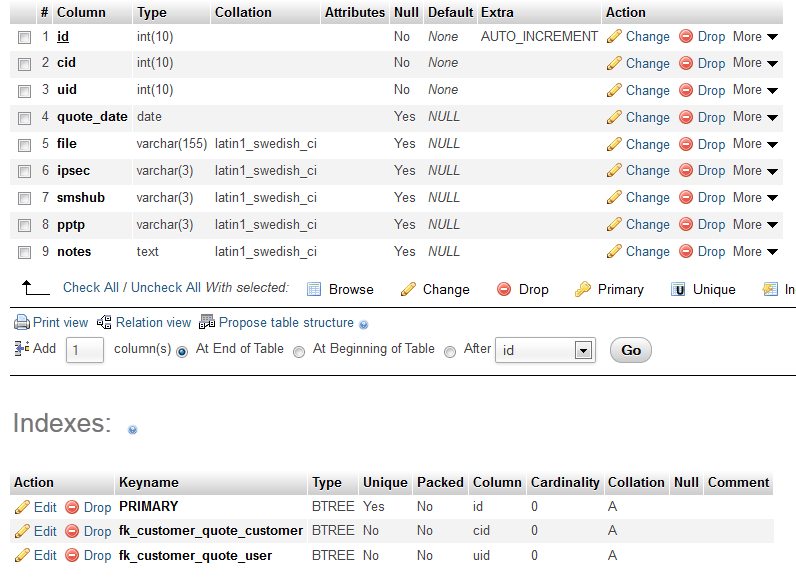
Task: Select the At End of Table radio
Action: tap(182, 351)
